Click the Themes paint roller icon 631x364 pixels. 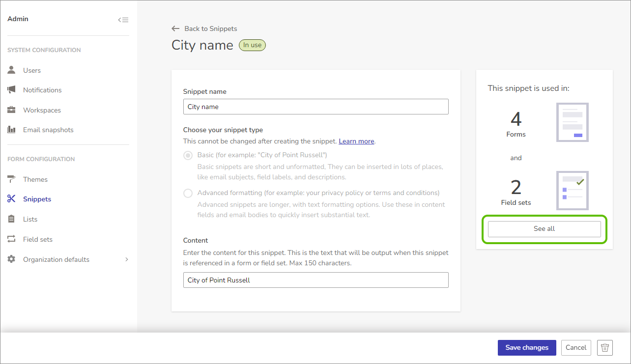[11, 179]
